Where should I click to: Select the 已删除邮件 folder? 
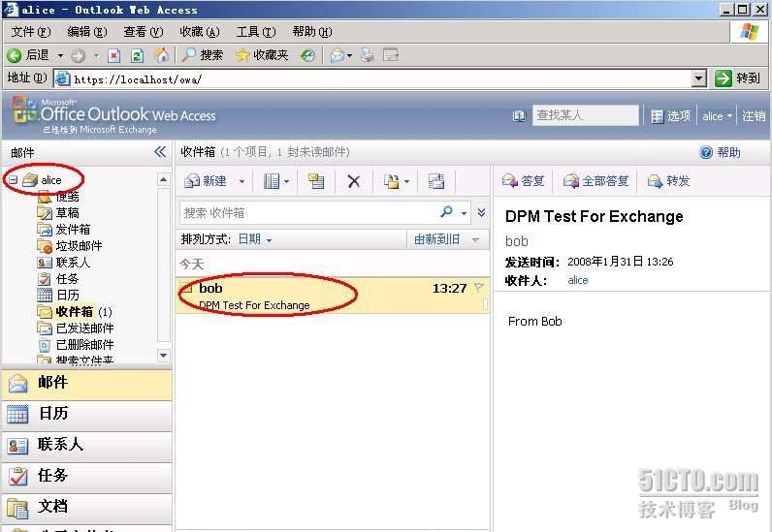[x=84, y=345]
